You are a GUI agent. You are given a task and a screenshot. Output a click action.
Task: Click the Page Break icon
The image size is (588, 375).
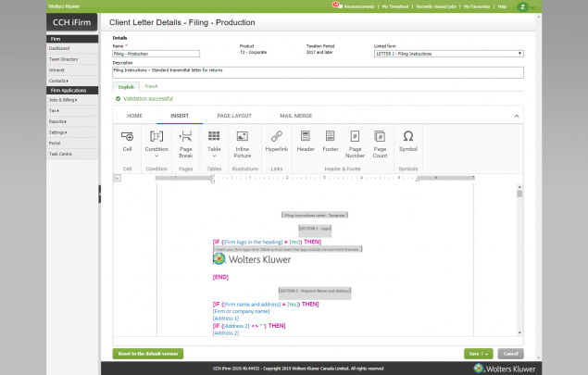185,140
